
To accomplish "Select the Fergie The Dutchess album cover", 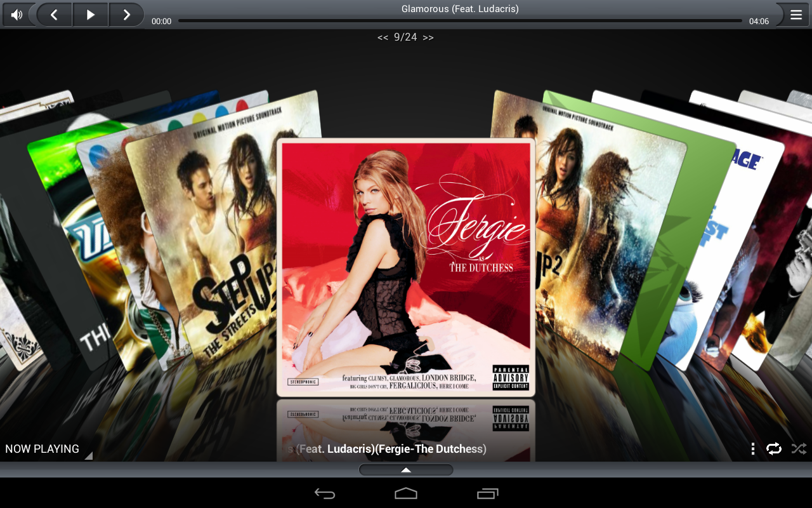I will point(406,267).
